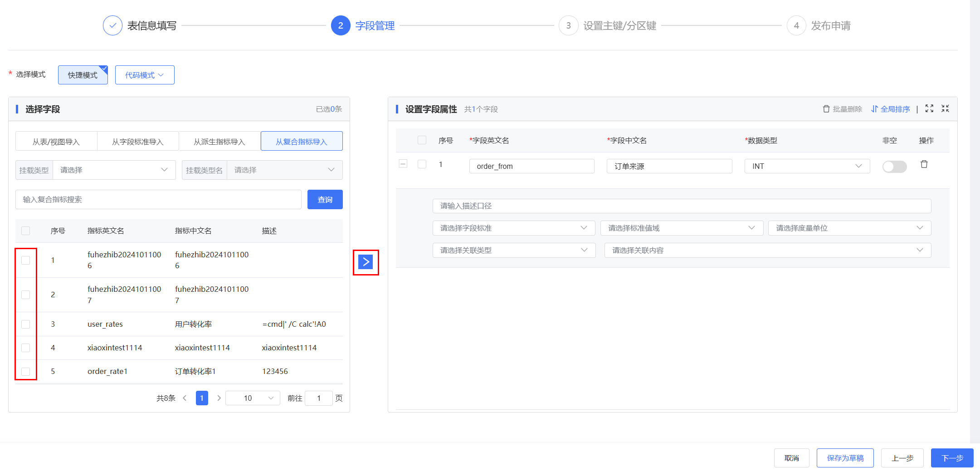
Task: Click the 输入复合指标搜索 input field
Action: [158, 199]
